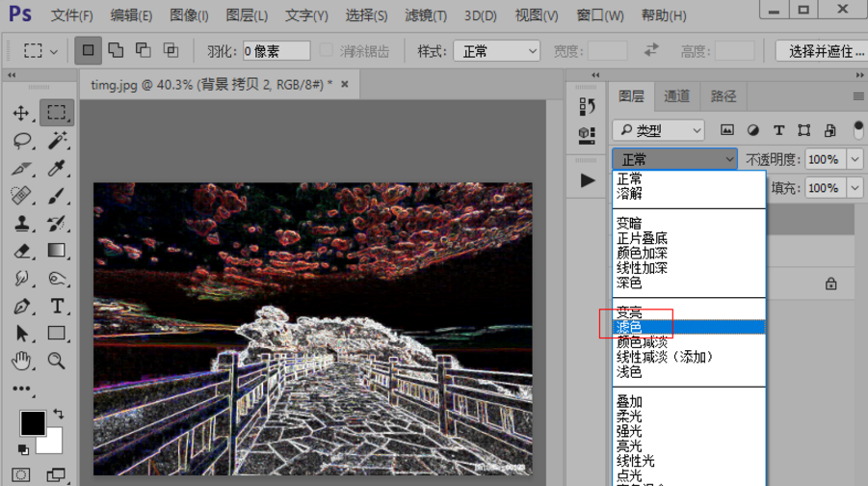Toggle shape layer filter
The height and width of the screenshot is (486, 868).
click(804, 130)
